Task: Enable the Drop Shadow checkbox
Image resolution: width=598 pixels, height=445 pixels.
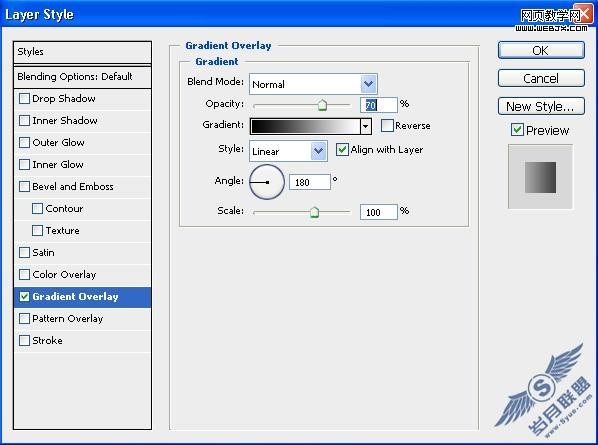Action: point(24,99)
